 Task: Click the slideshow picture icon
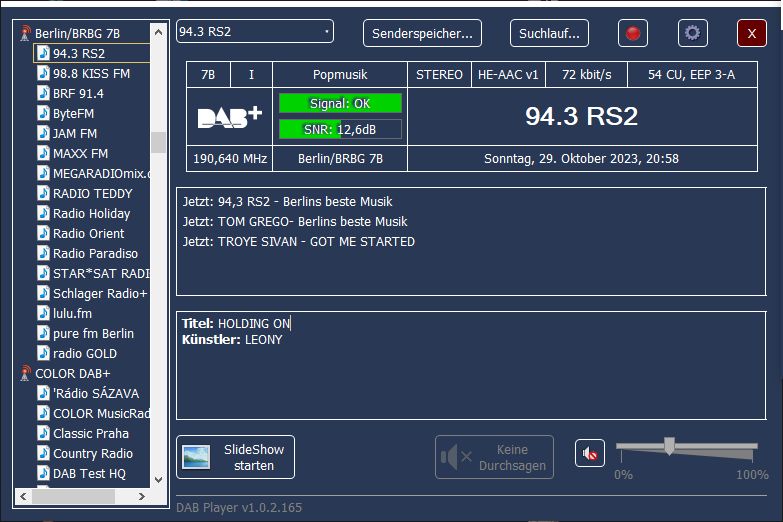click(196, 457)
